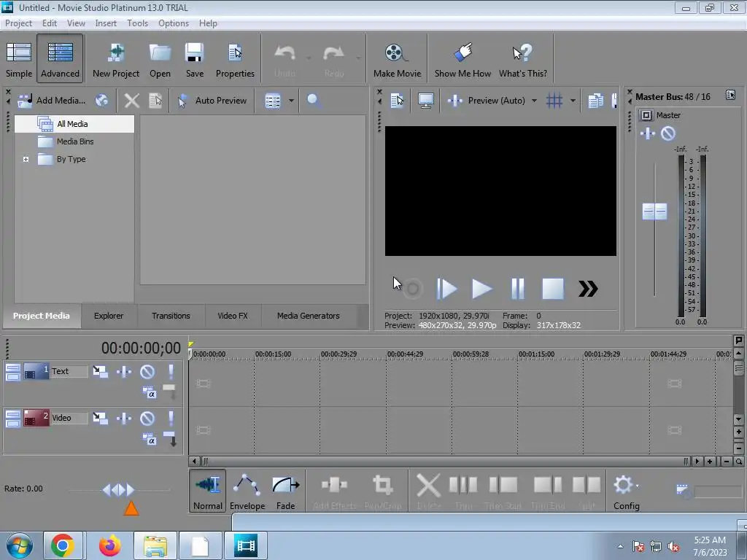Open the media views dropdown arrow

(x=291, y=101)
